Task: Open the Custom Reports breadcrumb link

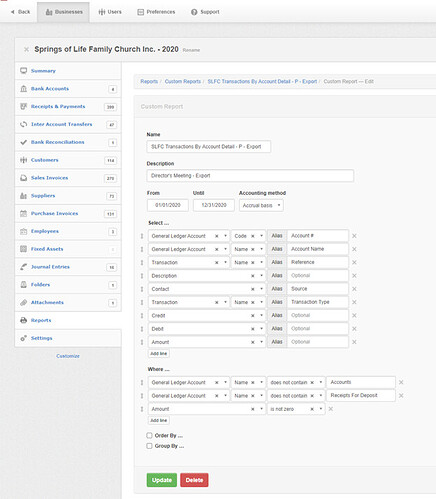Action: 183,81
